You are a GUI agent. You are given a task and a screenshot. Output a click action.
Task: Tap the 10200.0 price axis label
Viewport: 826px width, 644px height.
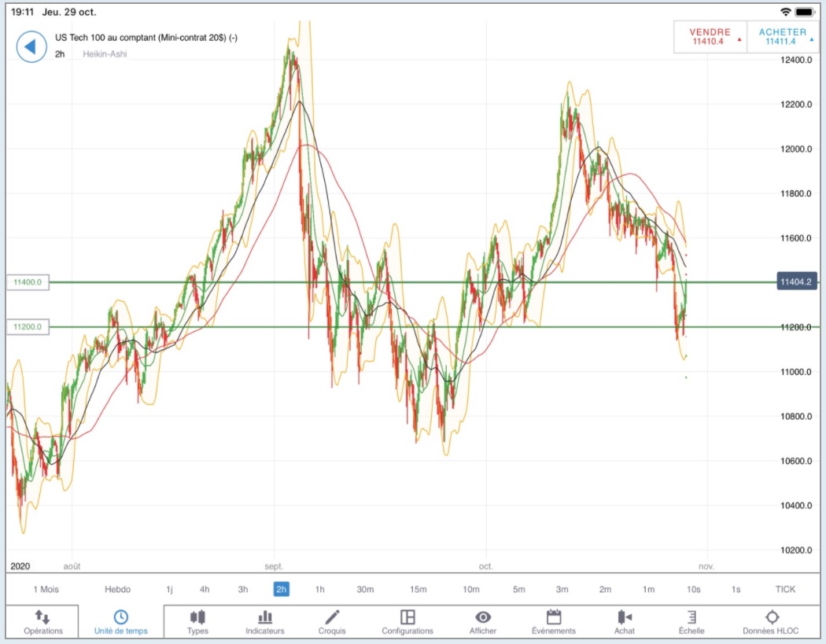coord(796,550)
